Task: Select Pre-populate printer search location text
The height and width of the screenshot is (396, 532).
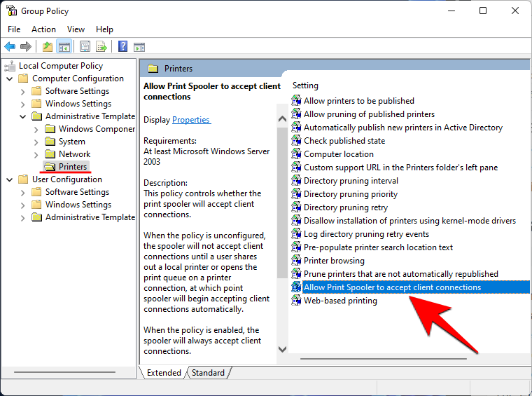Action: point(378,247)
